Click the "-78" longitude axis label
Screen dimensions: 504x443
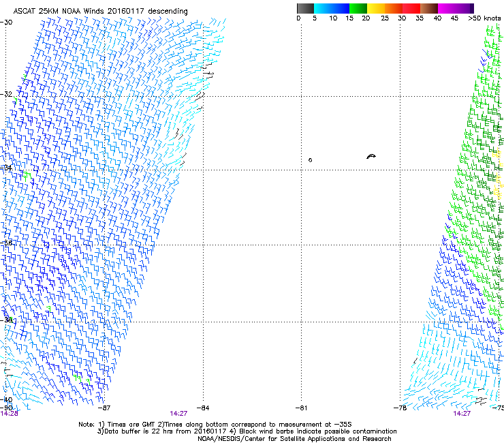(400, 408)
